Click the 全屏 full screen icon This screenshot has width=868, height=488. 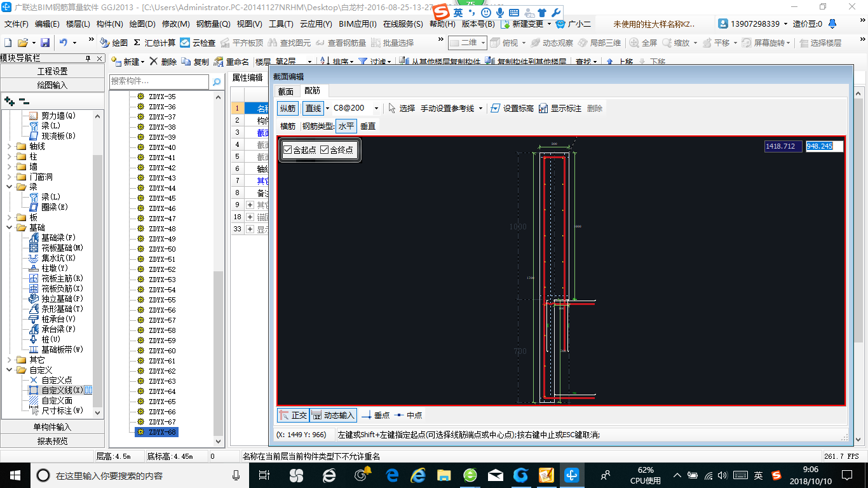pos(643,43)
